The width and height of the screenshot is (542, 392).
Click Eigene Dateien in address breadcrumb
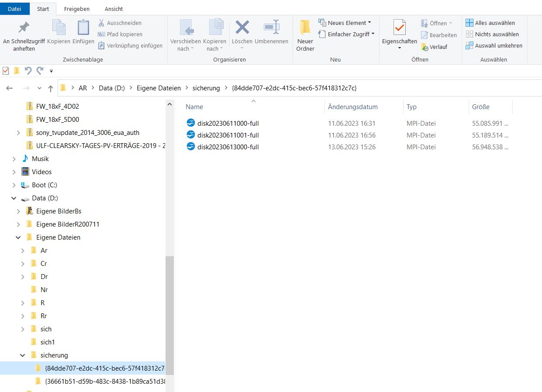pyautogui.click(x=159, y=88)
